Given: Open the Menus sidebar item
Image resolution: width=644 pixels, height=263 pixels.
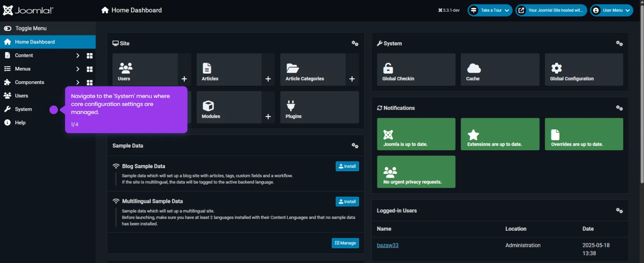Looking at the screenshot, I should [x=23, y=69].
